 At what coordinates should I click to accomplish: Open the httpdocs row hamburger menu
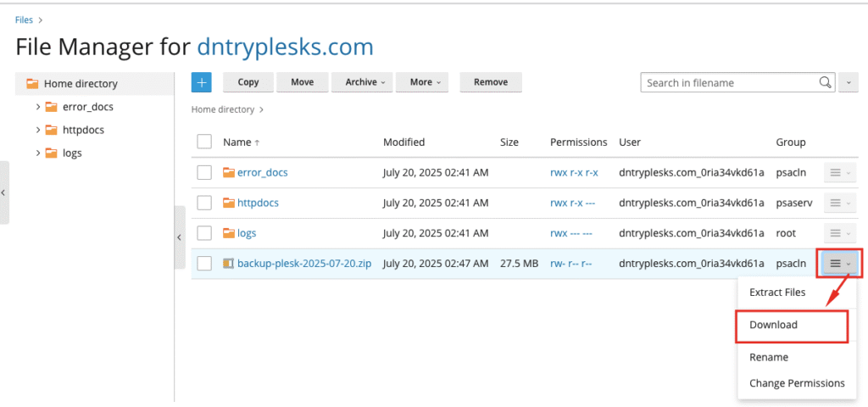click(840, 203)
